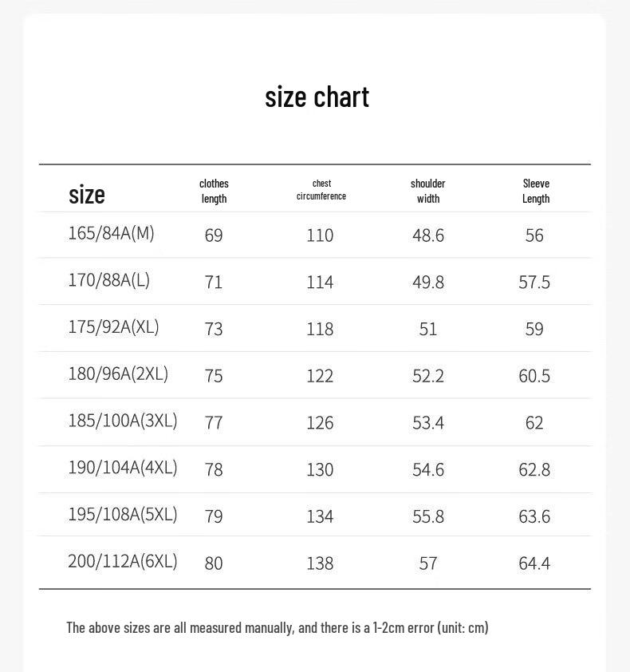Click chest circumference value 110
Viewport: 630px width, 672px height.
320,235
